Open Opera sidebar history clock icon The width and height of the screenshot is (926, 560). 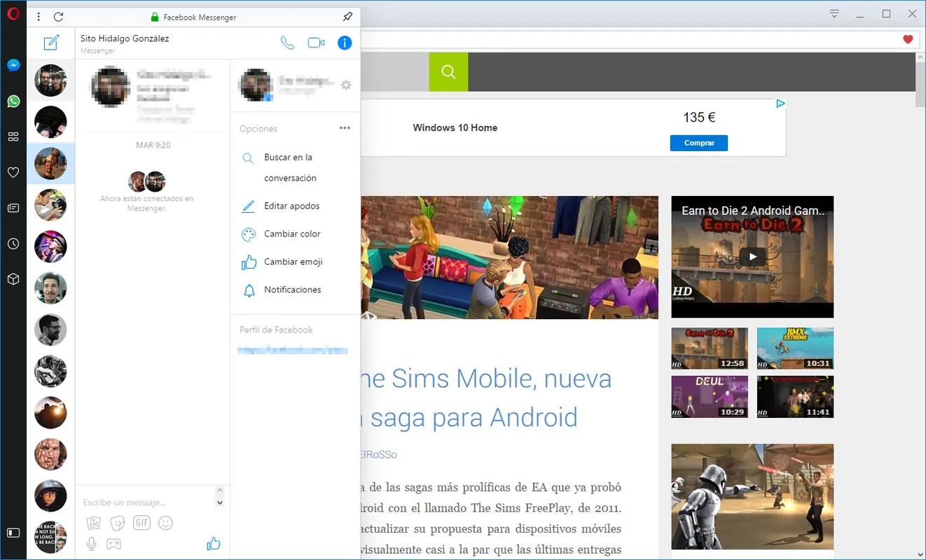pos(13,244)
